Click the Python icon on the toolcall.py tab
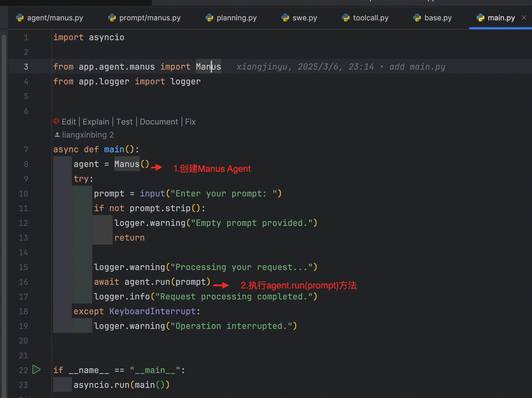 346,18
